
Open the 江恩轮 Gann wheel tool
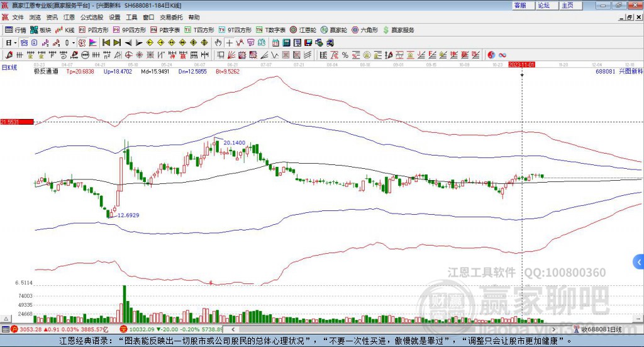[x=303, y=30]
